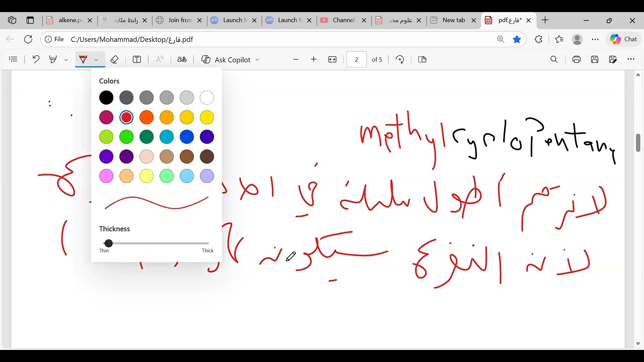Print the PDF document

click(577, 59)
